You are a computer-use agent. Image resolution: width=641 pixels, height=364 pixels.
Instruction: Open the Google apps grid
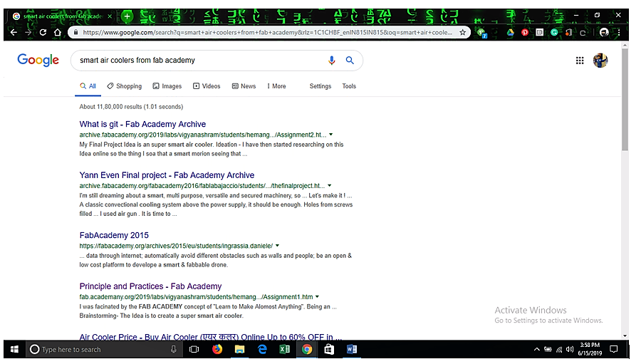(580, 61)
